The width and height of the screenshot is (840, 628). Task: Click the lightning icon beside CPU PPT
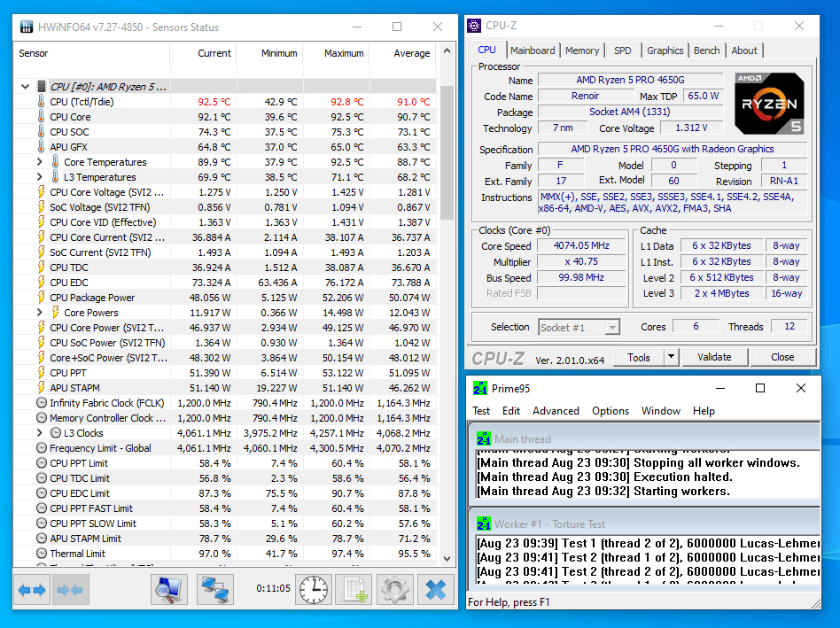(42, 373)
